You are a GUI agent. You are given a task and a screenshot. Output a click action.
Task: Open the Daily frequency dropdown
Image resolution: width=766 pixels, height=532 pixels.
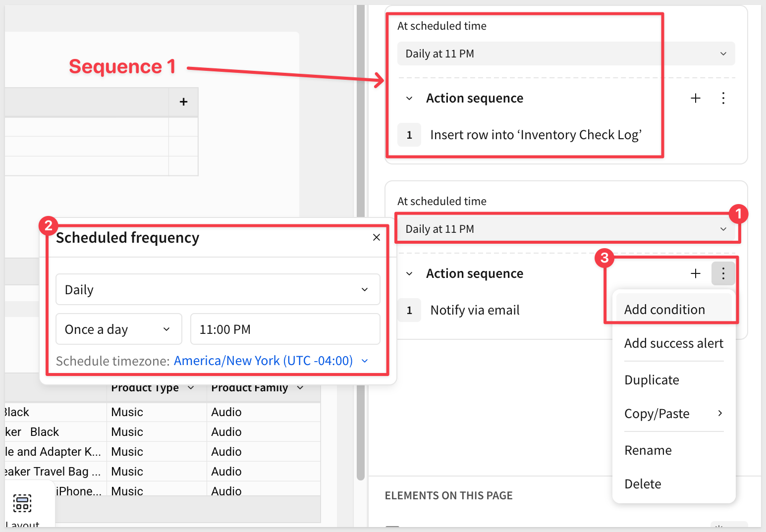click(x=218, y=290)
